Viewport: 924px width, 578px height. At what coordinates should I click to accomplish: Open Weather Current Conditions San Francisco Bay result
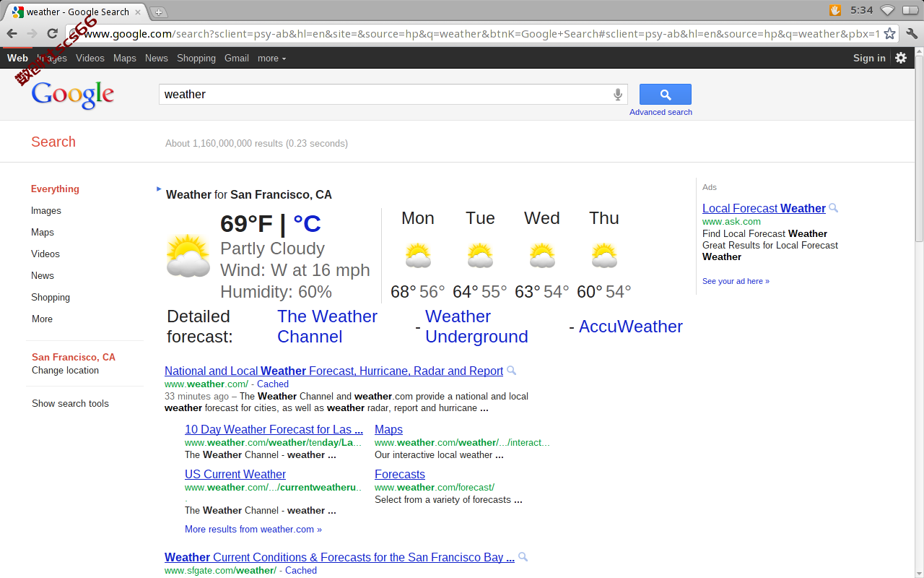point(339,557)
